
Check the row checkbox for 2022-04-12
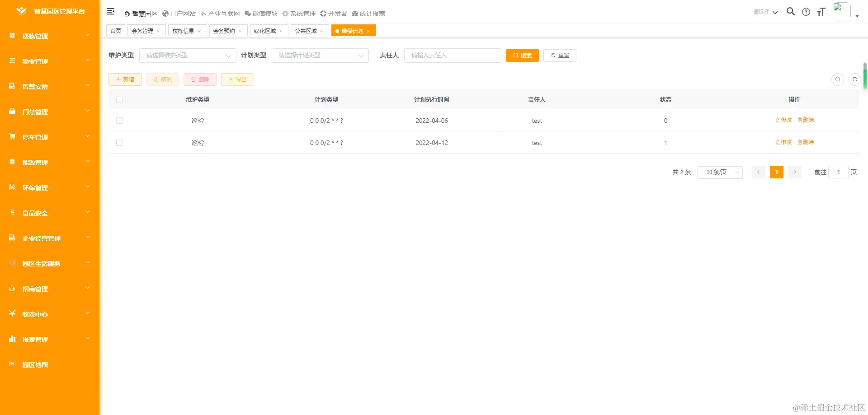(119, 143)
